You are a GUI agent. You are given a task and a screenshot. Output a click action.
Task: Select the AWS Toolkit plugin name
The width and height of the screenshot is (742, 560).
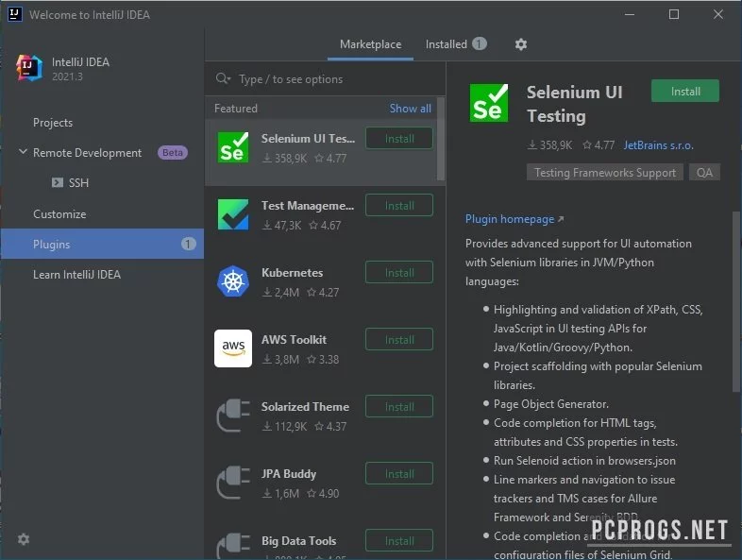point(294,339)
